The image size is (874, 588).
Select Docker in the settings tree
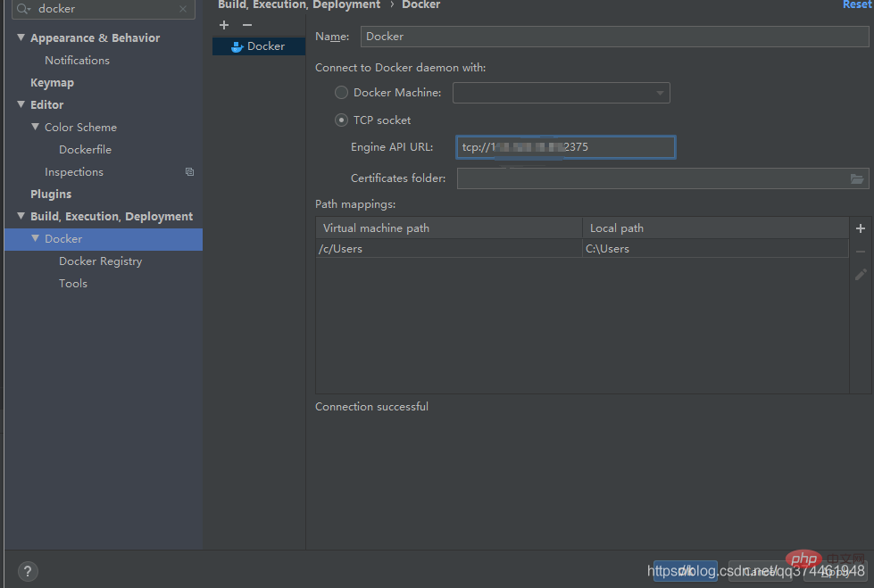pyautogui.click(x=104, y=239)
